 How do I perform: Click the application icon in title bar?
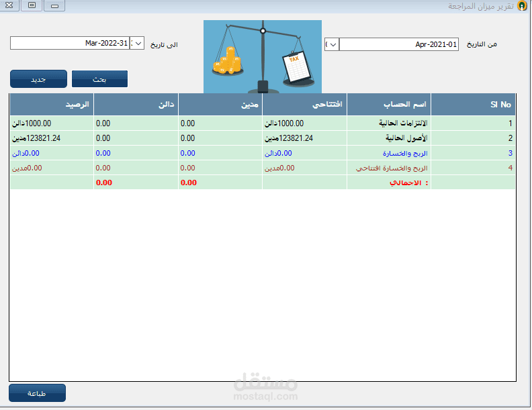coord(522,6)
